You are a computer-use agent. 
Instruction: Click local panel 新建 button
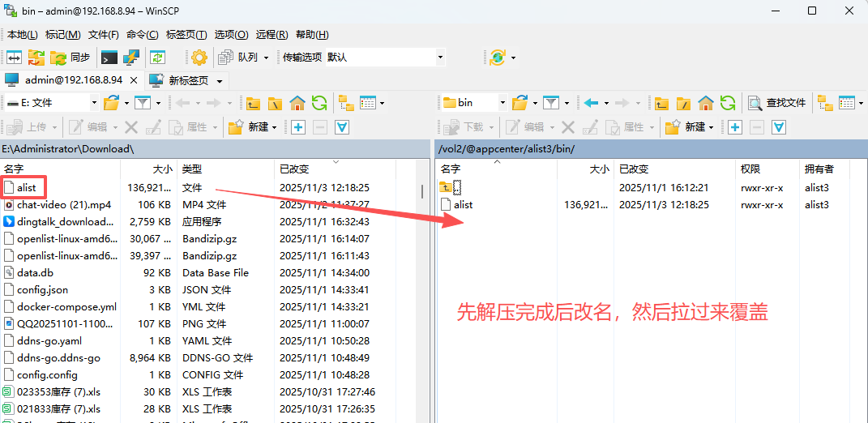tap(252, 127)
